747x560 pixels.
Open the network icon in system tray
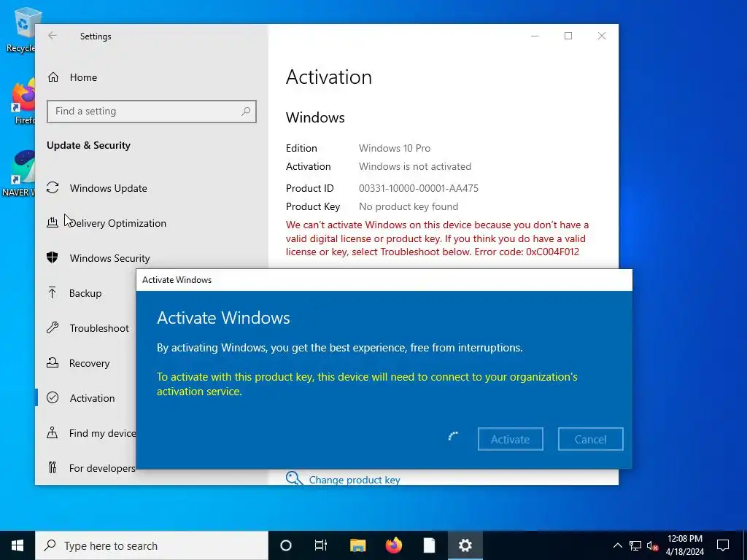(635, 545)
